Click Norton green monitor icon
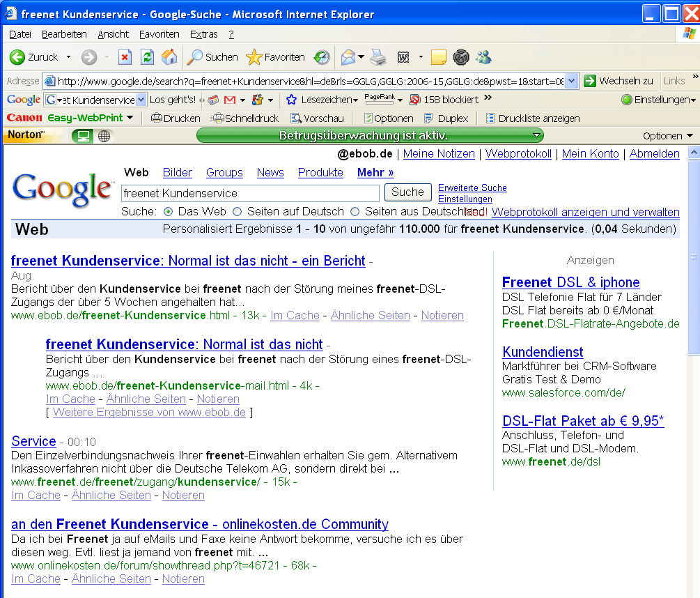The image size is (700, 598). pos(83,136)
